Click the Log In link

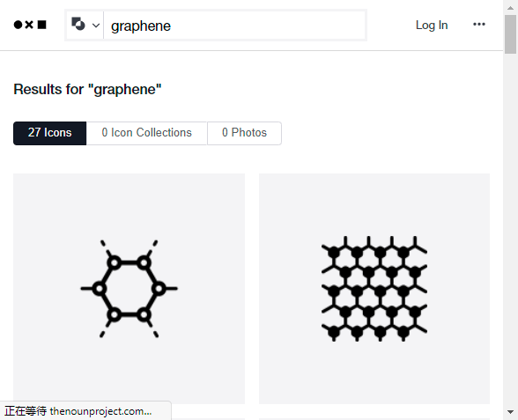432,25
